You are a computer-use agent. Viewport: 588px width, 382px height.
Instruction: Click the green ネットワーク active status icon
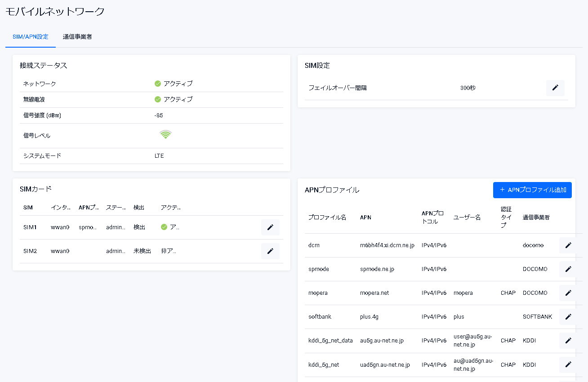point(158,84)
